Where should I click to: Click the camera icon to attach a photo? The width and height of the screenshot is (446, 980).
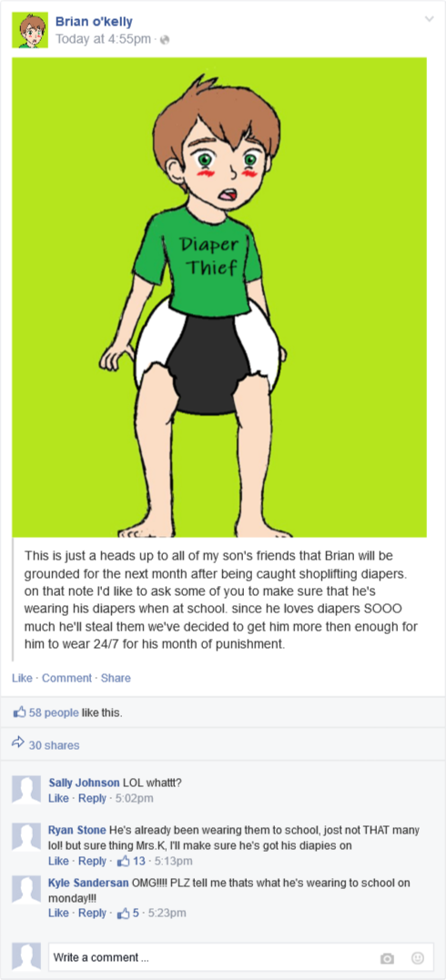pyautogui.click(x=387, y=958)
